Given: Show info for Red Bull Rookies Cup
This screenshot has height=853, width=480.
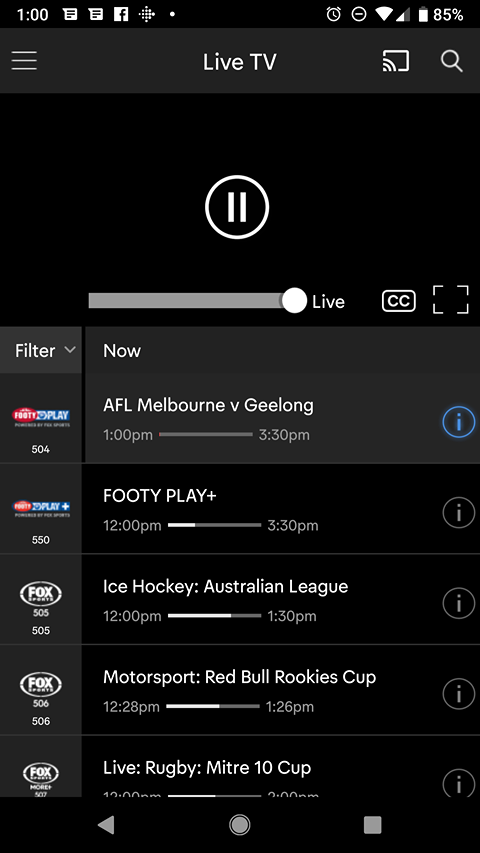Looking at the screenshot, I should click(x=458, y=694).
